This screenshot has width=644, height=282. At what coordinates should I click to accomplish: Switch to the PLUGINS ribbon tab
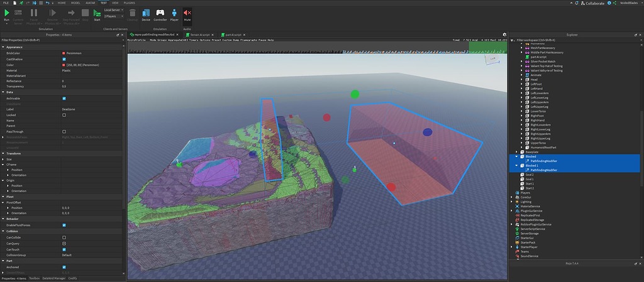tap(130, 3)
